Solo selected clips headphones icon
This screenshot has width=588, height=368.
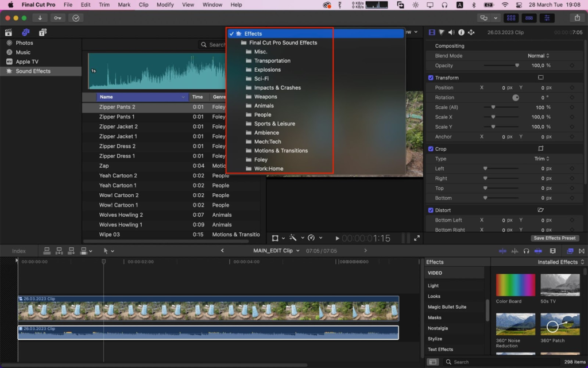click(x=526, y=251)
